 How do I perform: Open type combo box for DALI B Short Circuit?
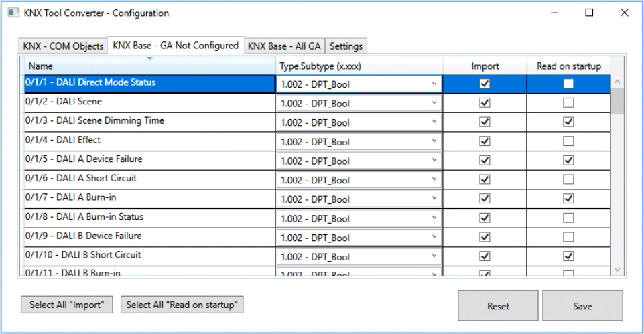[434, 256]
